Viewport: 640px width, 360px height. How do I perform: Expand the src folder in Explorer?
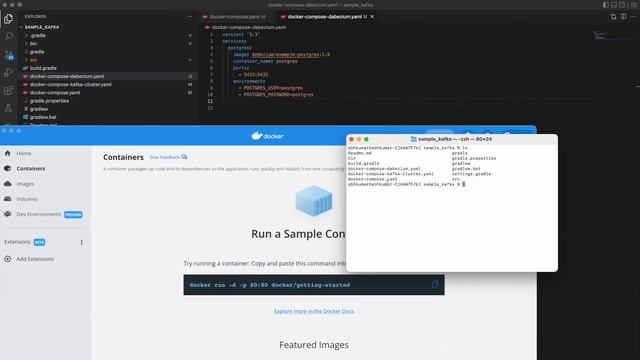[x=33, y=60]
